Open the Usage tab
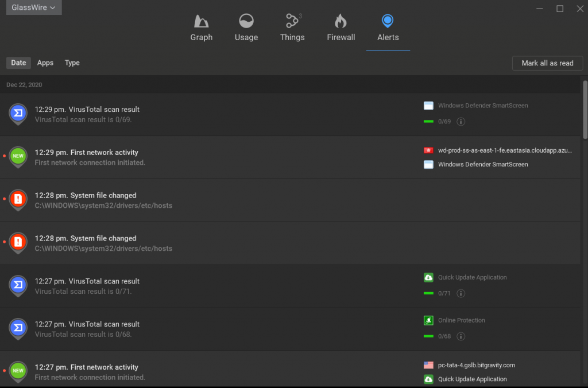Viewport: 588px width, 388px height. point(246,28)
